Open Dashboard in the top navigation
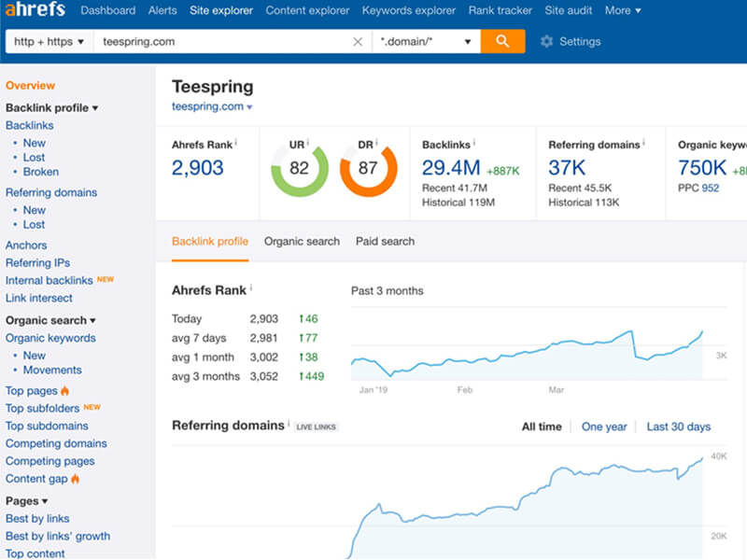747x560 pixels. pyautogui.click(x=108, y=10)
